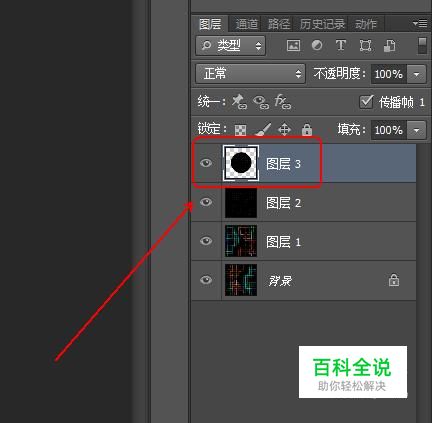The image size is (432, 423).
Task: Toggle layer filtering switch on or off
Action: (422, 46)
